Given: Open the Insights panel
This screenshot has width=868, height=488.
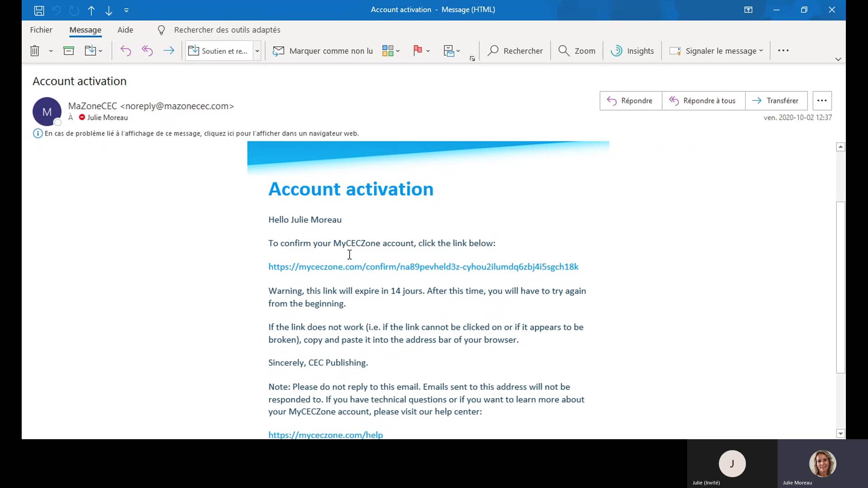Looking at the screenshot, I should (x=632, y=51).
